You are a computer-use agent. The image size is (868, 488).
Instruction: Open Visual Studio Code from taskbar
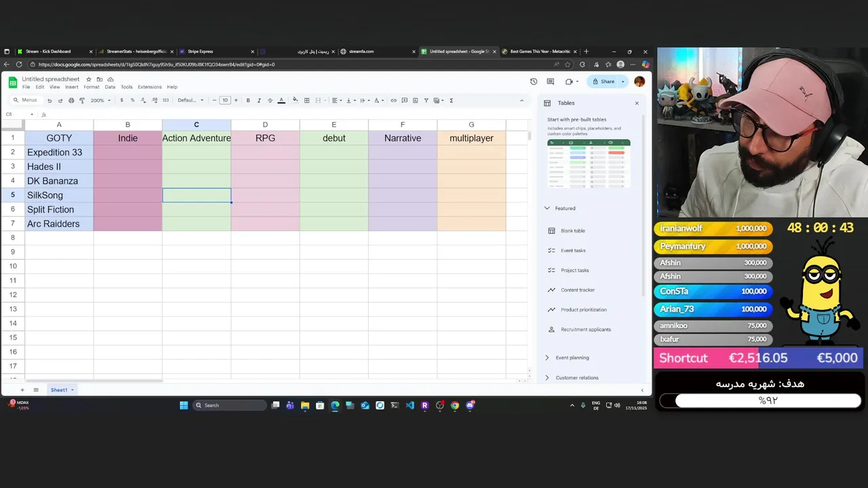coord(410,405)
